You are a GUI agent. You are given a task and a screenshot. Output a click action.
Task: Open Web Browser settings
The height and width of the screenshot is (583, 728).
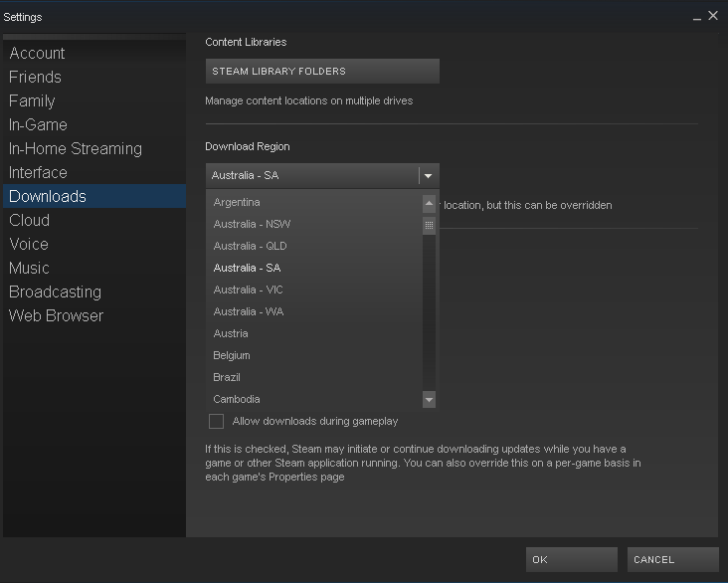click(x=94, y=316)
